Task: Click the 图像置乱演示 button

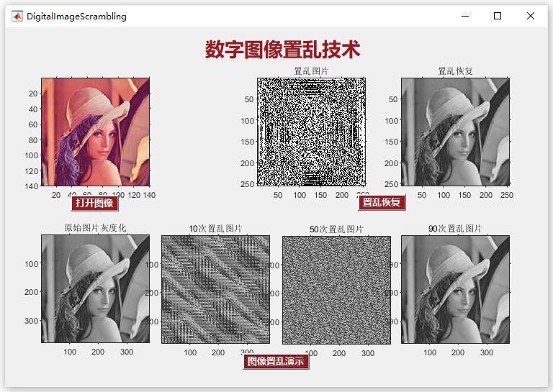Action: point(276,362)
